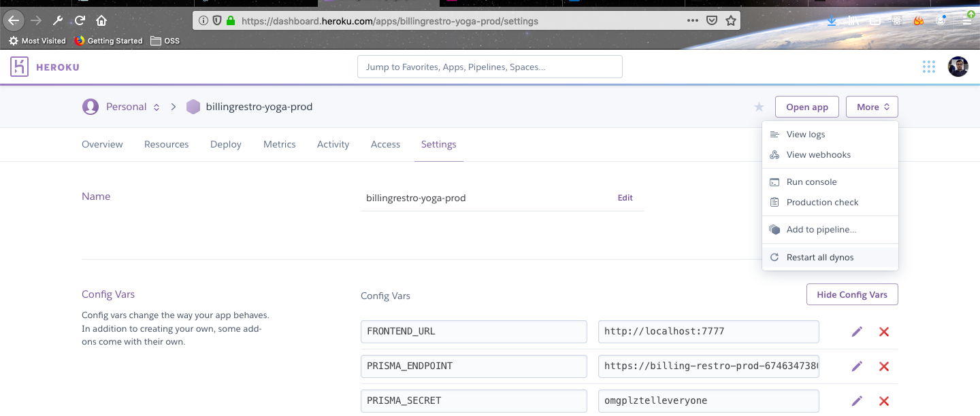Open Most Visited bookmarks folder

click(x=37, y=41)
